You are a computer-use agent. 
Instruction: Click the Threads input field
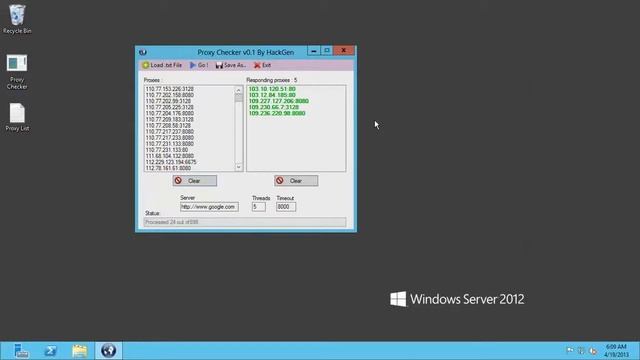pos(259,207)
